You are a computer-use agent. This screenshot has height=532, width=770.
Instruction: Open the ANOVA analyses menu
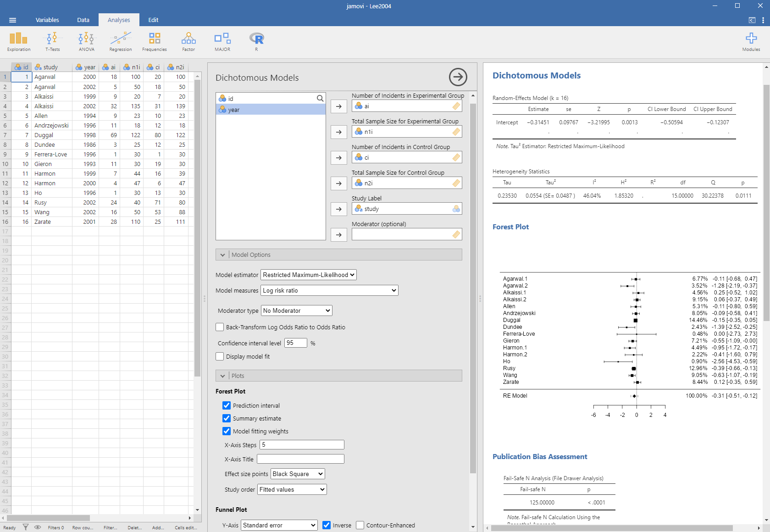86,42
